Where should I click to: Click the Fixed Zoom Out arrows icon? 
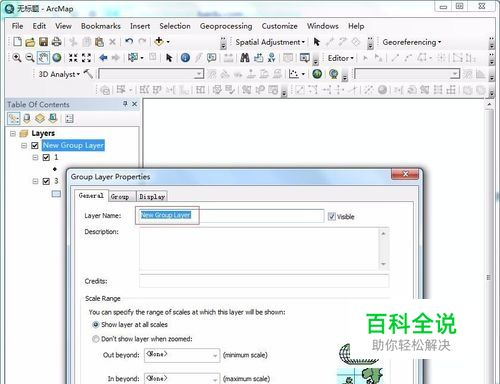point(86,58)
